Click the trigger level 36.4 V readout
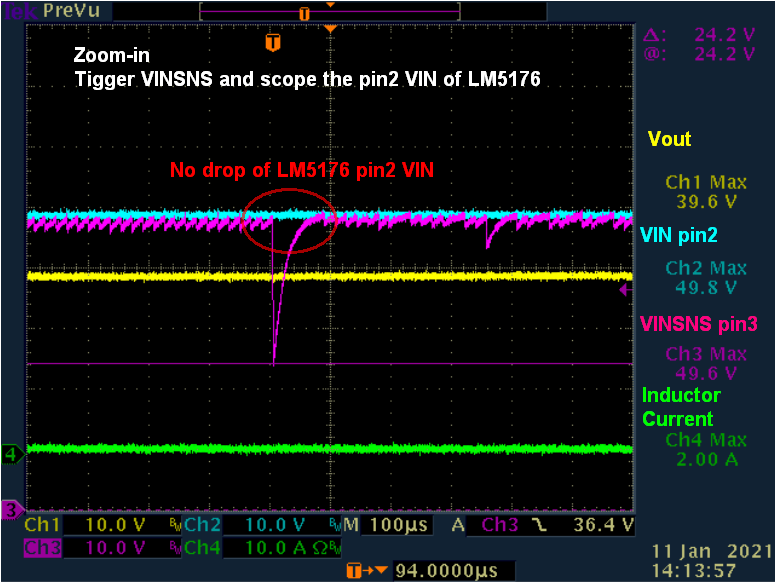Image resolution: width=777 pixels, height=583 pixels. pyautogui.click(x=603, y=525)
